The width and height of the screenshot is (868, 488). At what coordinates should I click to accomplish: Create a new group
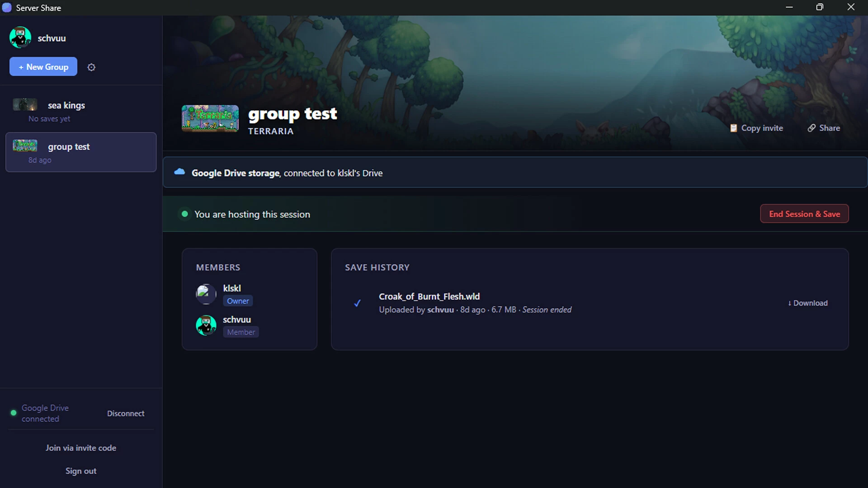tap(43, 67)
